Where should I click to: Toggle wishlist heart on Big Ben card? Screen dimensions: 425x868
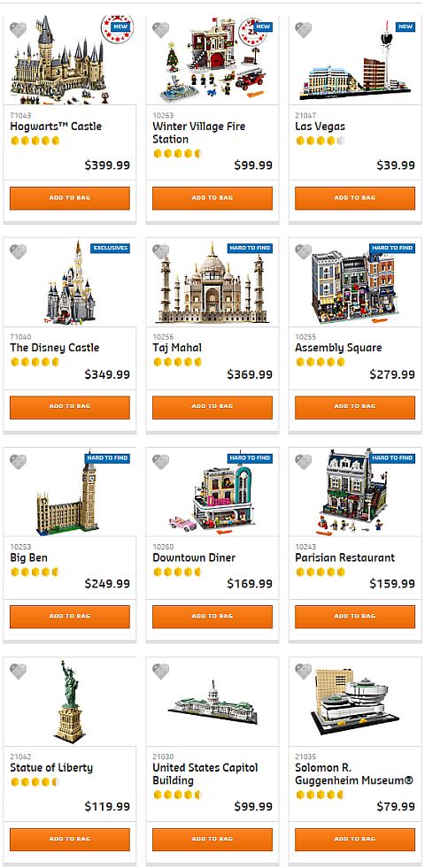pos(19,462)
